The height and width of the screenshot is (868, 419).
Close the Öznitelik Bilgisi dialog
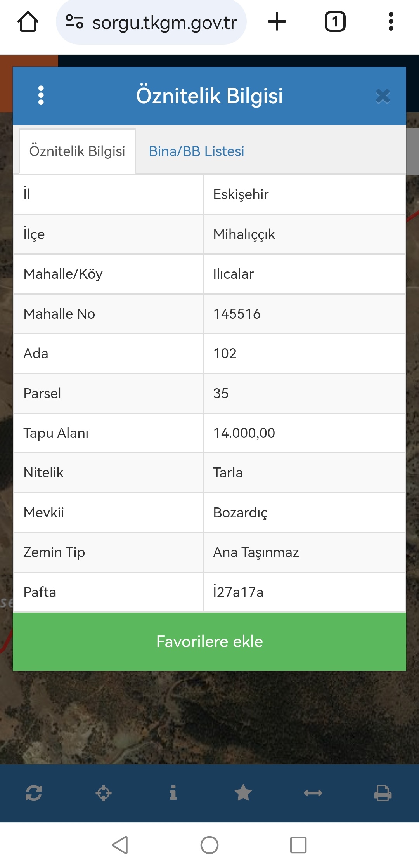point(383,96)
